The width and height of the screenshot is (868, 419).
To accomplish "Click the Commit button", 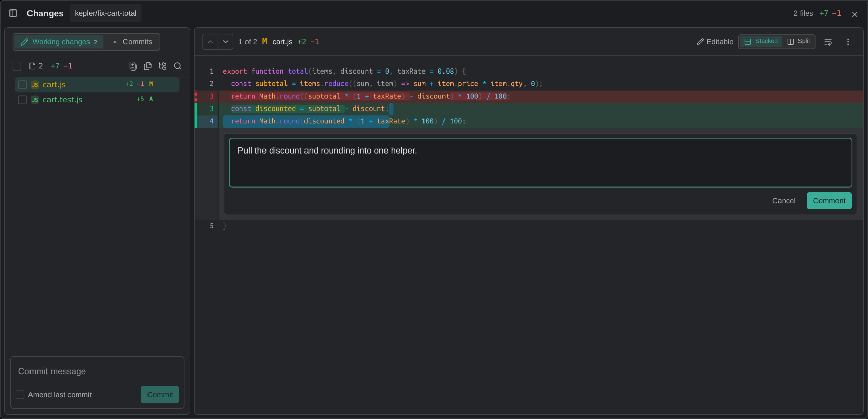I will coord(160,395).
